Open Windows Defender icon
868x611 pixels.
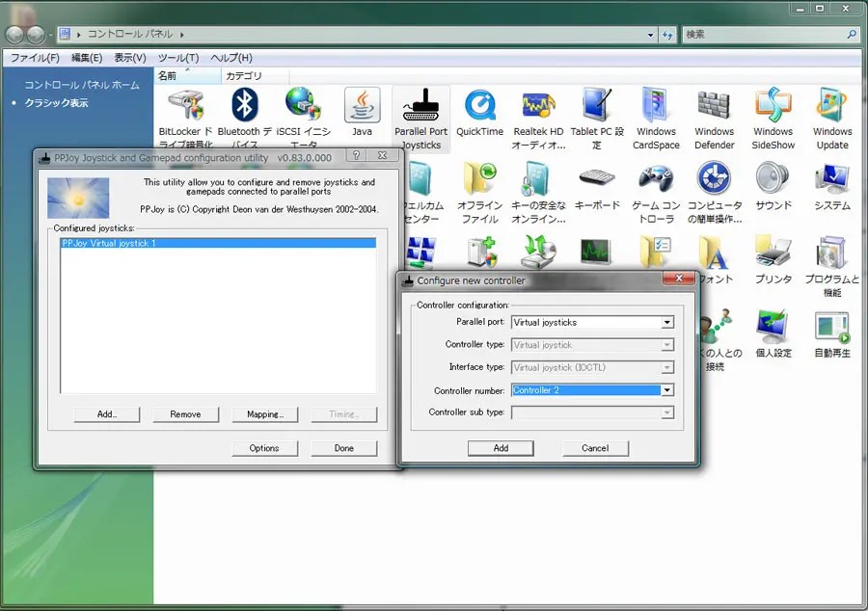(x=714, y=120)
